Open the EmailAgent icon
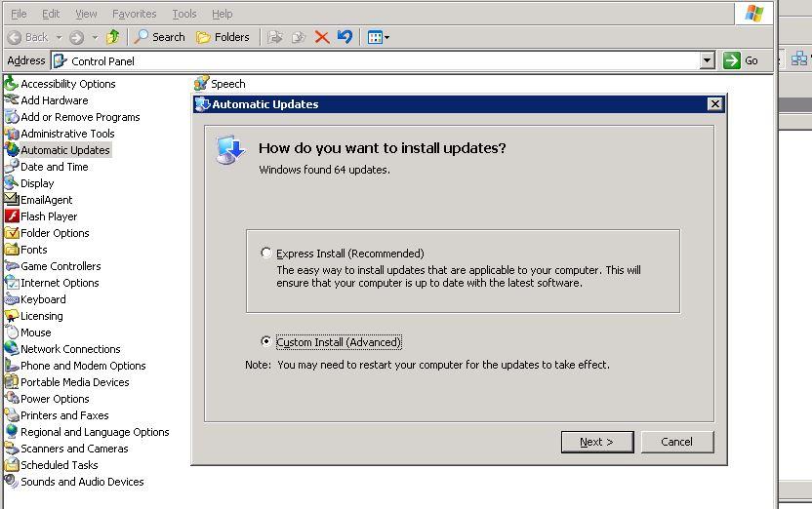 point(12,200)
